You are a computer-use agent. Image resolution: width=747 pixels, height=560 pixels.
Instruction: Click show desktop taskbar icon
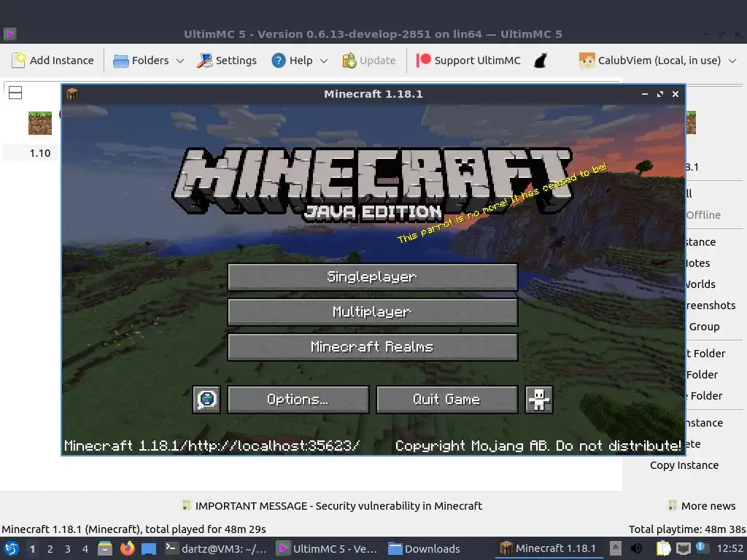[x=149, y=549]
